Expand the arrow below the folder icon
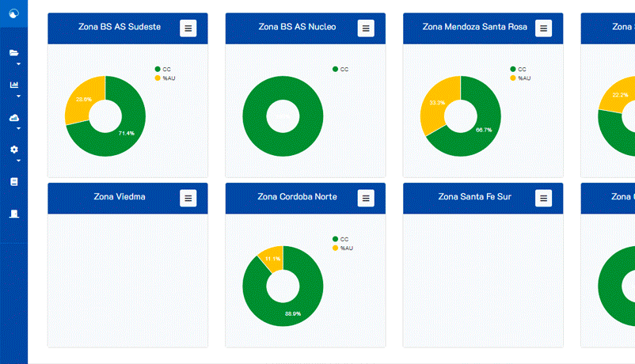Screen dimensions: 635x364 tap(18, 64)
